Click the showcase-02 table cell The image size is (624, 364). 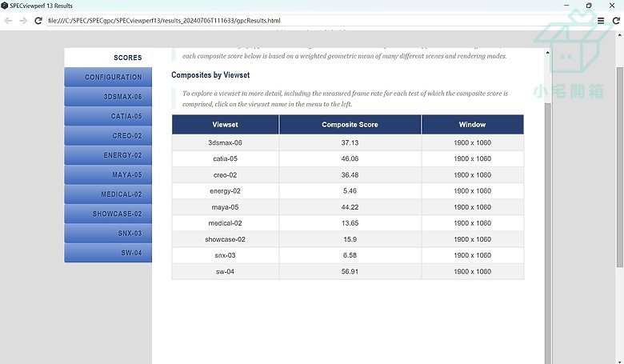tap(226, 239)
